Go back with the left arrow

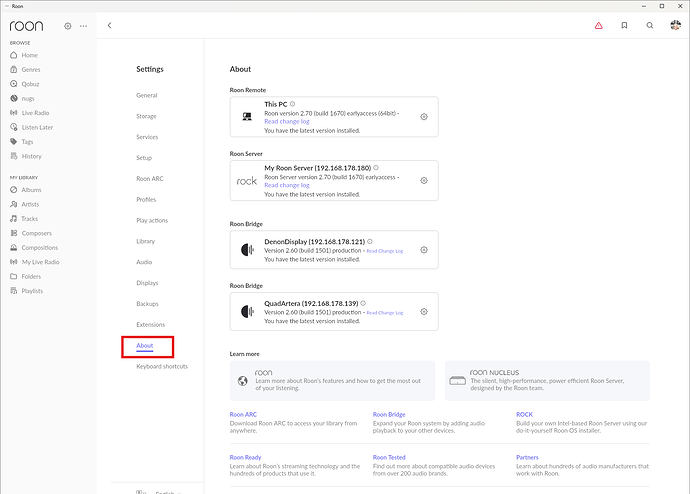[x=110, y=26]
